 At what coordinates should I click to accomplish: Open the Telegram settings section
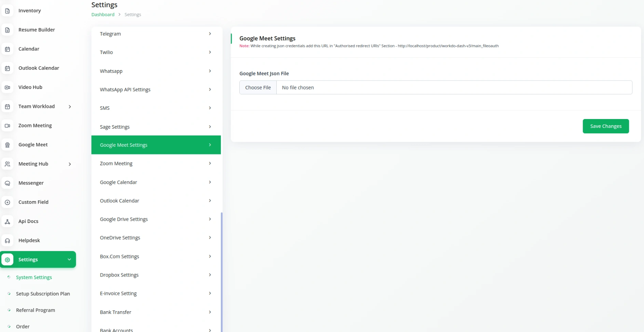pos(156,34)
